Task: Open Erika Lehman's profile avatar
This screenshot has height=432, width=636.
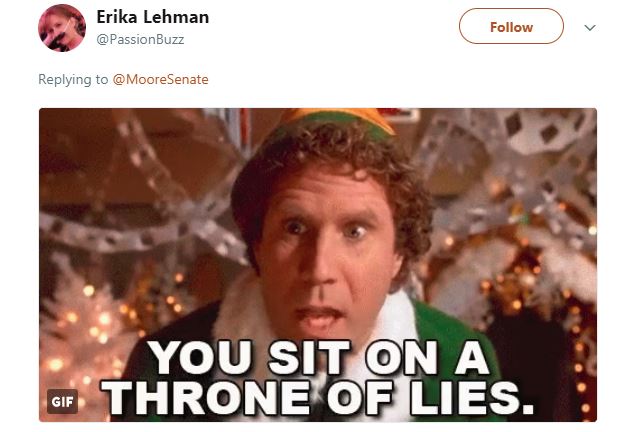Action: coord(62,28)
